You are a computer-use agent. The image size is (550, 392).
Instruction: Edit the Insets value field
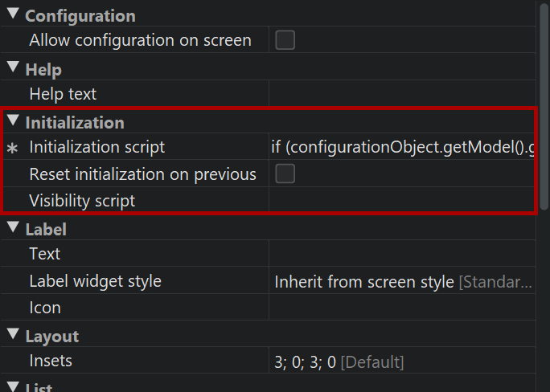tap(402, 361)
